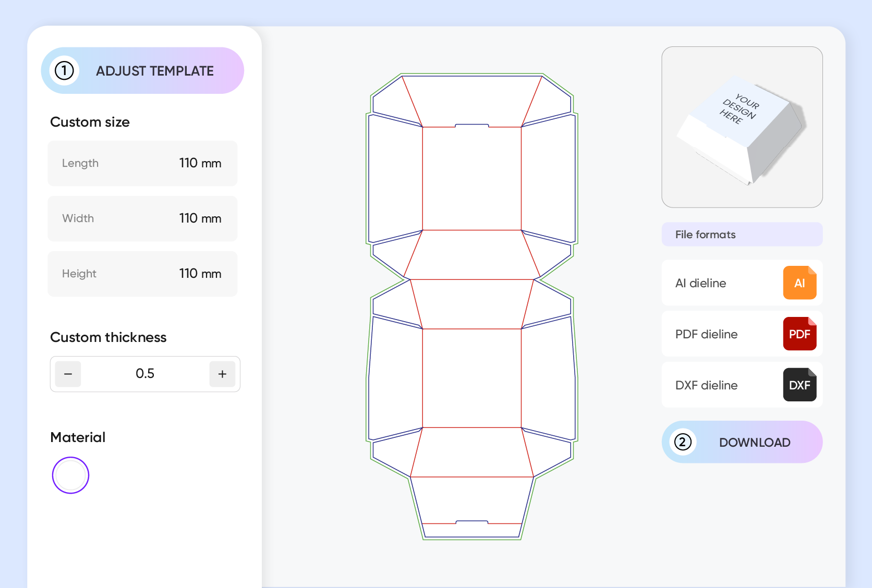The width and height of the screenshot is (872, 588).
Task: Click the red PDF file icon
Action: pos(799,334)
